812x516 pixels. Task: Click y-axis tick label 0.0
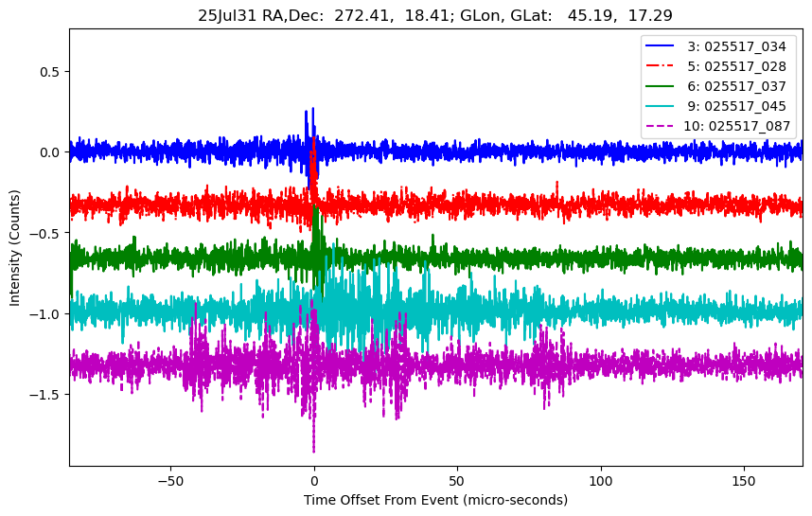pos(50,152)
